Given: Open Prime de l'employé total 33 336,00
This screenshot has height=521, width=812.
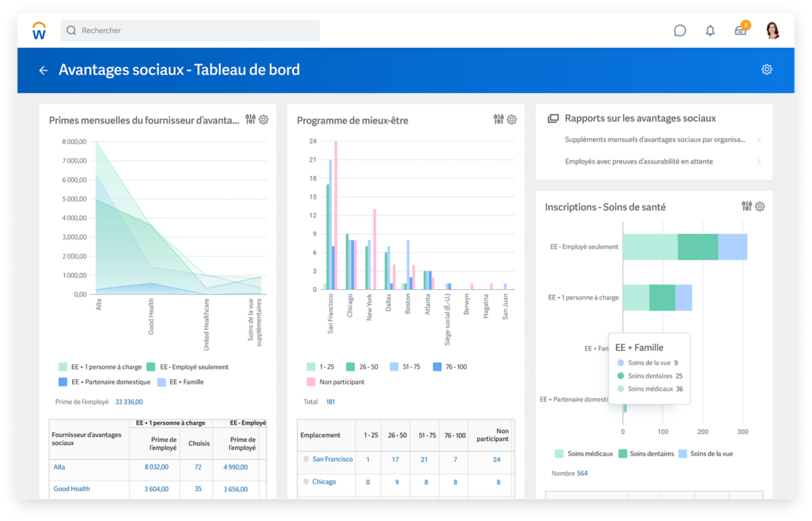Looking at the screenshot, I should click(x=129, y=402).
